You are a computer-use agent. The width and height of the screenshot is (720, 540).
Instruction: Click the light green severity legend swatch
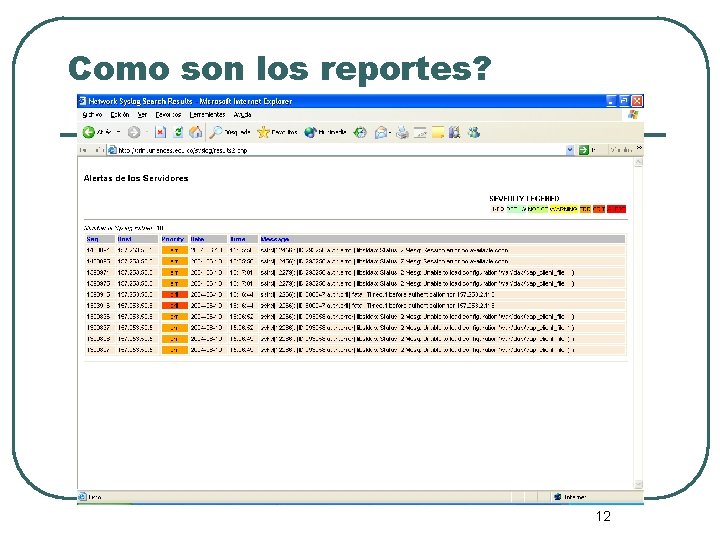click(x=515, y=209)
